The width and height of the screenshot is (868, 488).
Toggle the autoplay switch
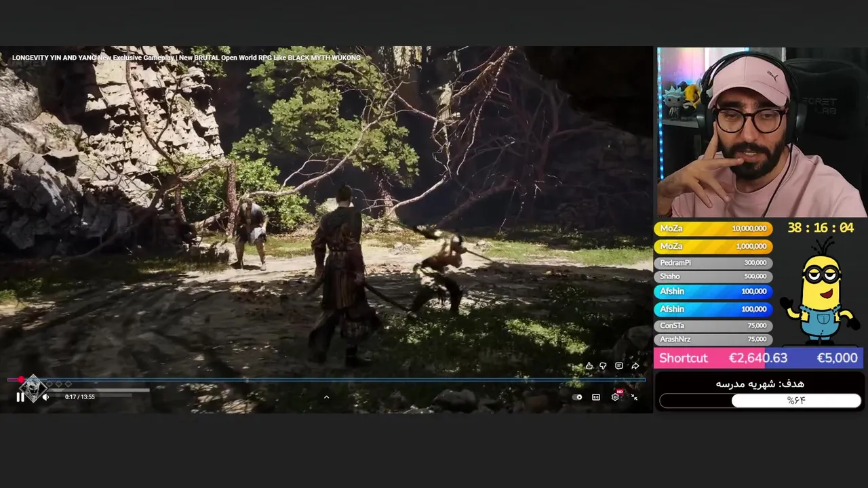(577, 397)
